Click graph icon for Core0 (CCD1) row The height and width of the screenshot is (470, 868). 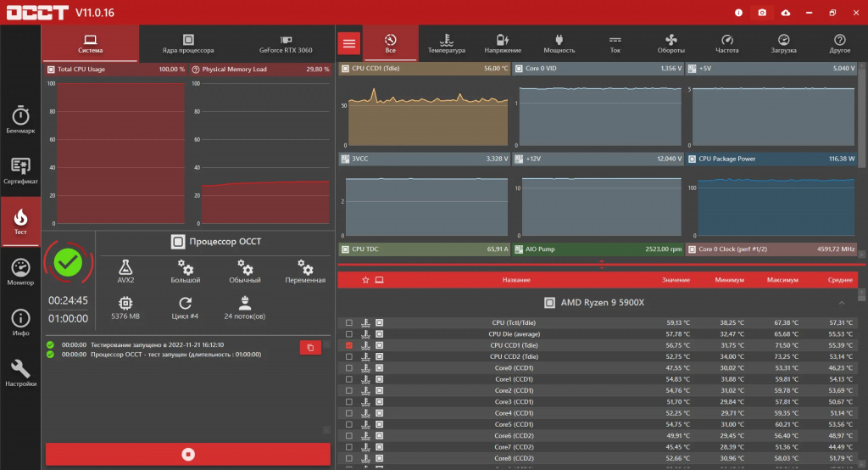(x=379, y=368)
